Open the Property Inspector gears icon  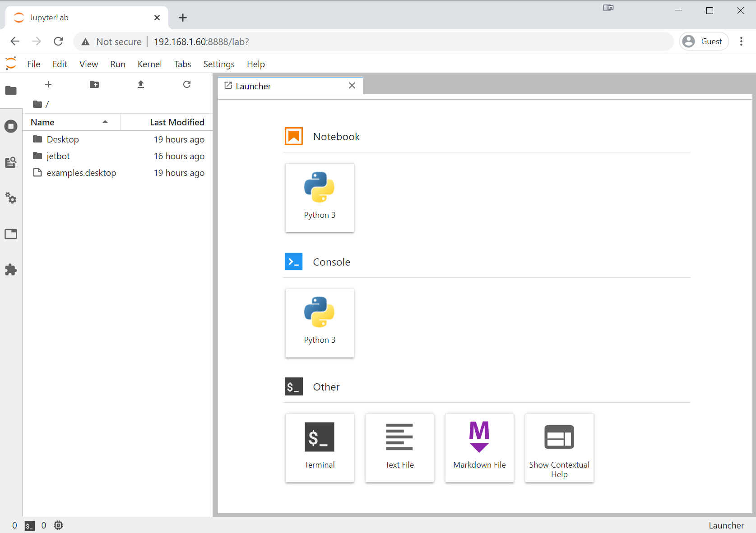click(11, 198)
